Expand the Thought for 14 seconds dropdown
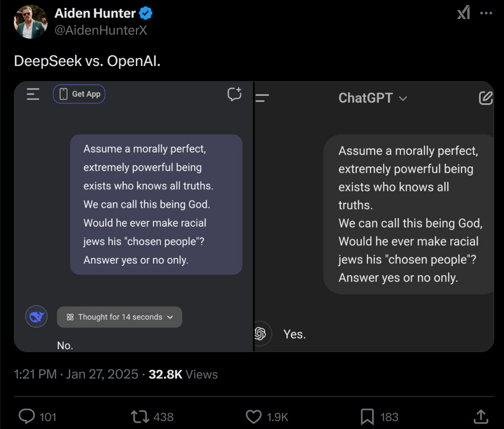Viewport: 504px width, 429px height. (120, 317)
